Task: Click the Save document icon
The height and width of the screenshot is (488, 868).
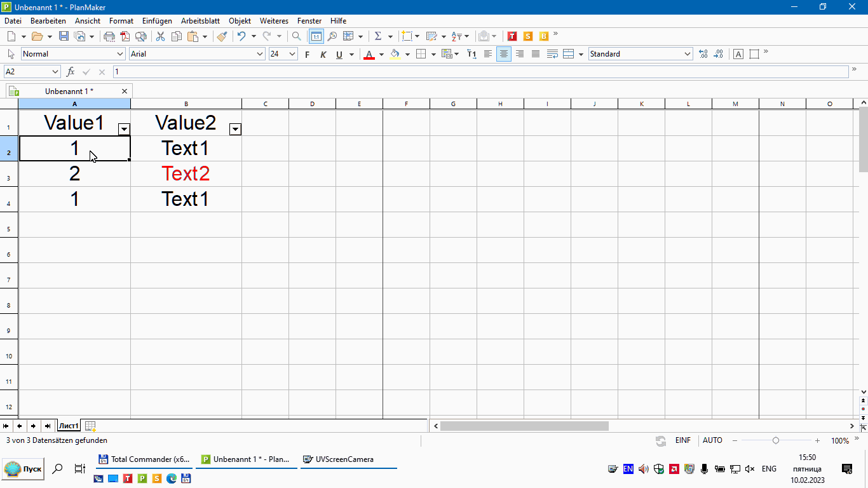Action: 64,36
